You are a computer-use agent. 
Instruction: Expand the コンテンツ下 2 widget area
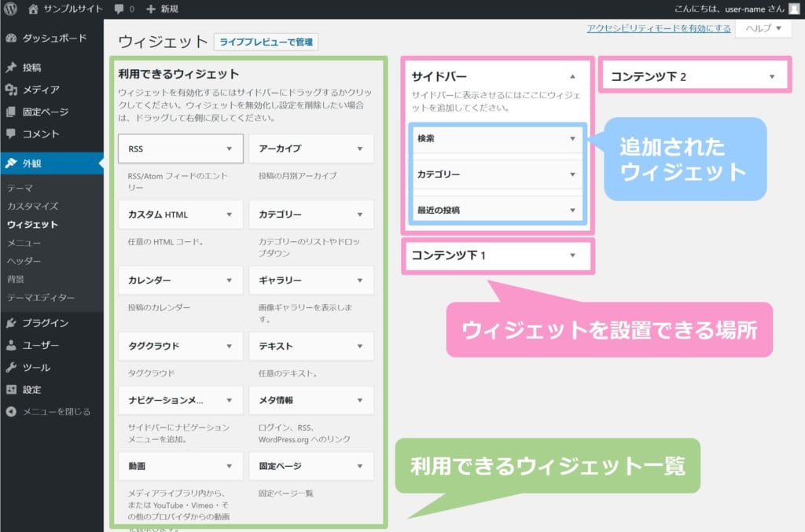coord(772,76)
